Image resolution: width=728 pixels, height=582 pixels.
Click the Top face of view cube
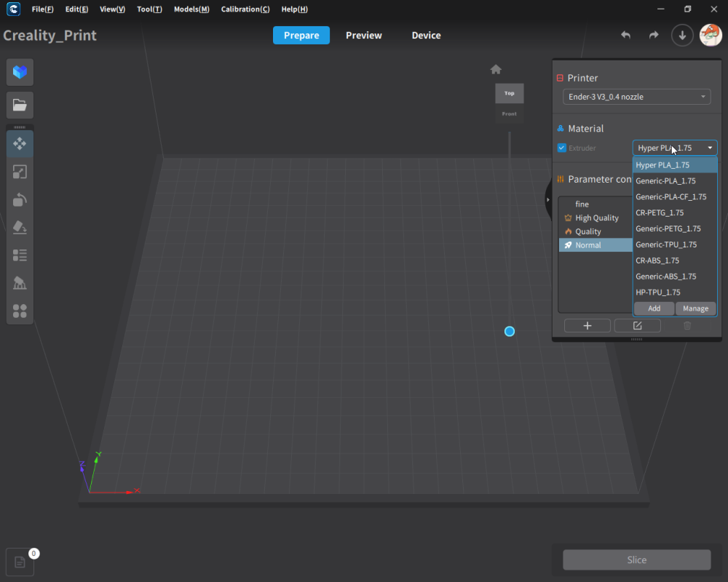pyautogui.click(x=509, y=93)
